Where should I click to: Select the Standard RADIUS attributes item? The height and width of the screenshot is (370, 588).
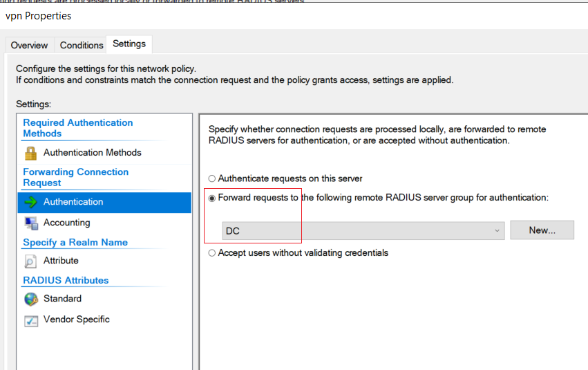tap(104, 299)
